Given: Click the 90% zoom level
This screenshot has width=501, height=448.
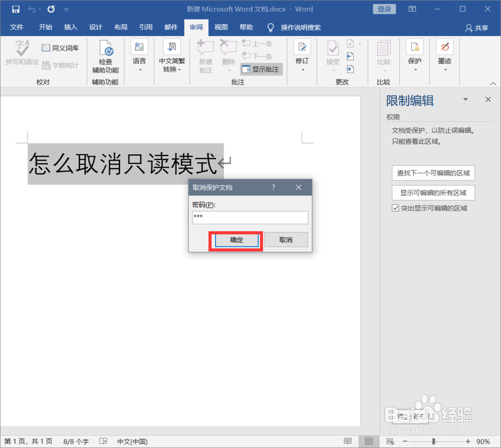Looking at the screenshot, I should coord(483,441).
